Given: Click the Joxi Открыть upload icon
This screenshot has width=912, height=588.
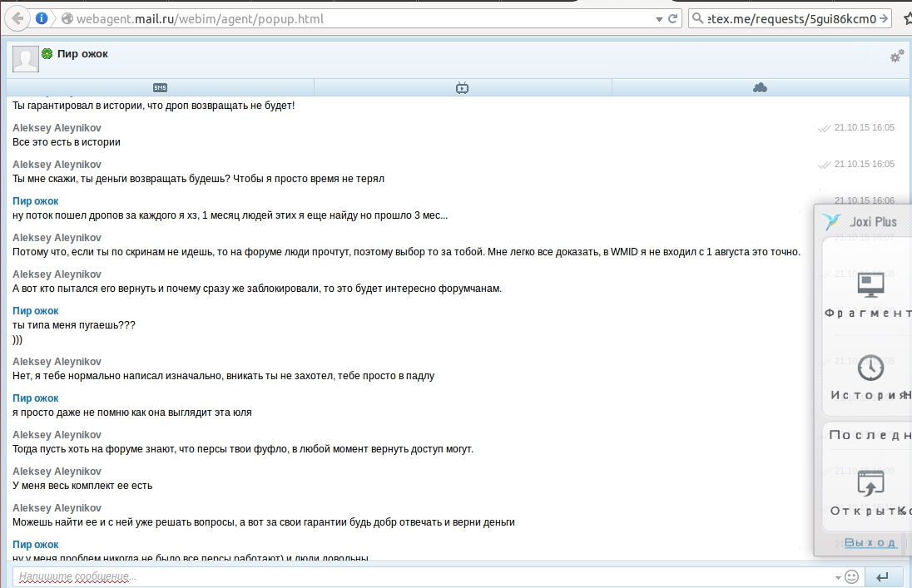Looking at the screenshot, I should point(870,483).
